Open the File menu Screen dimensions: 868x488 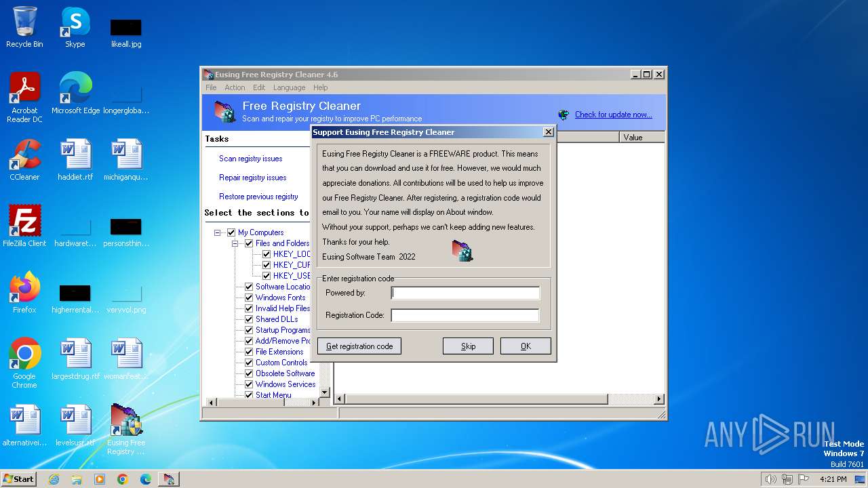[211, 87]
